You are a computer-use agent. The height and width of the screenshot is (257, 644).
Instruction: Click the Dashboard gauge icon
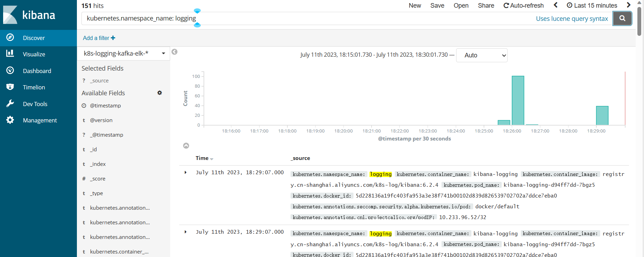pyautogui.click(x=10, y=70)
